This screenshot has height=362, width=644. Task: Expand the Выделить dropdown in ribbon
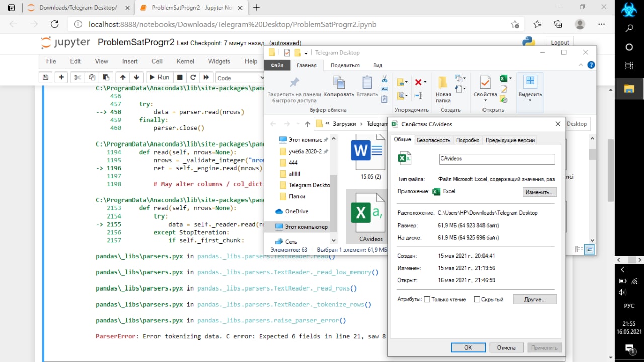pos(530,100)
